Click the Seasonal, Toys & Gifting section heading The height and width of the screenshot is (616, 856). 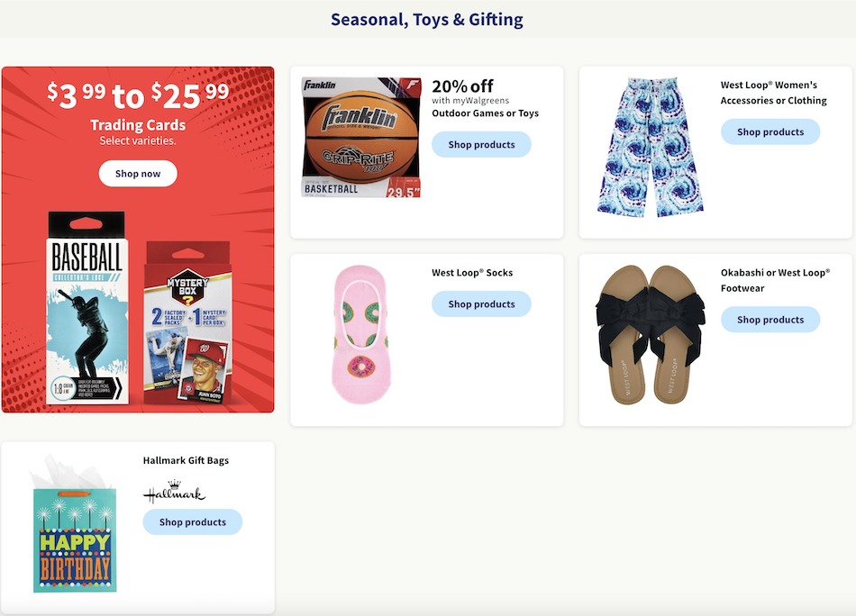pyautogui.click(x=427, y=20)
